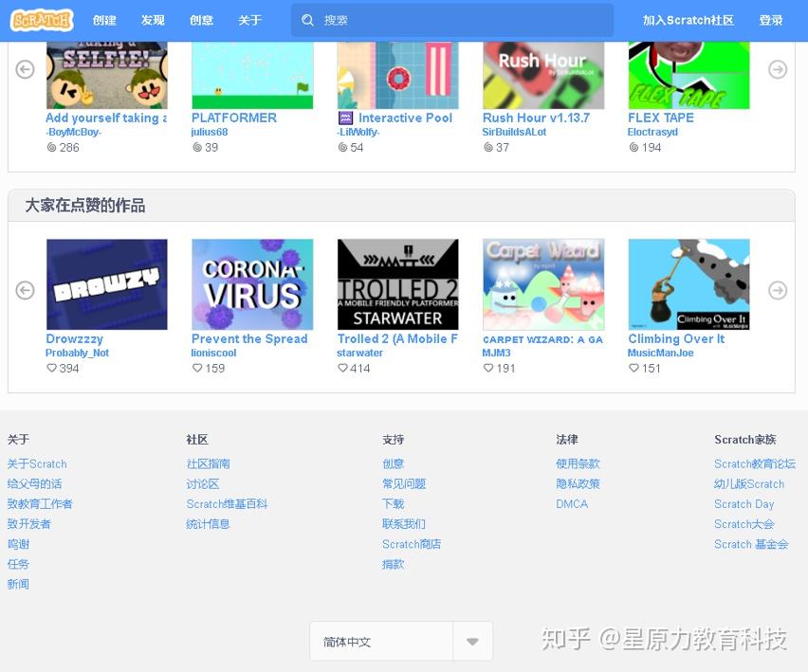Click the magnifier icon in the search bar
This screenshot has height=672, width=808.
pyautogui.click(x=307, y=20)
